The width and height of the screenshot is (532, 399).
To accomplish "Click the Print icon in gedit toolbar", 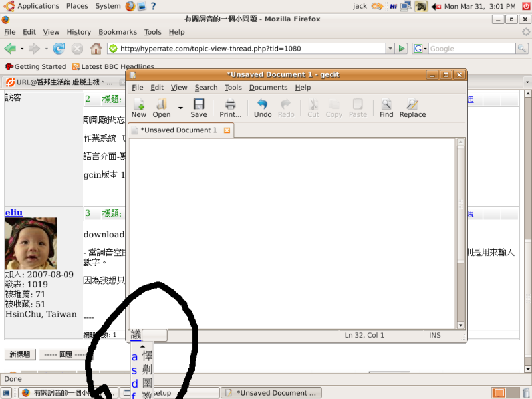I will (231, 107).
